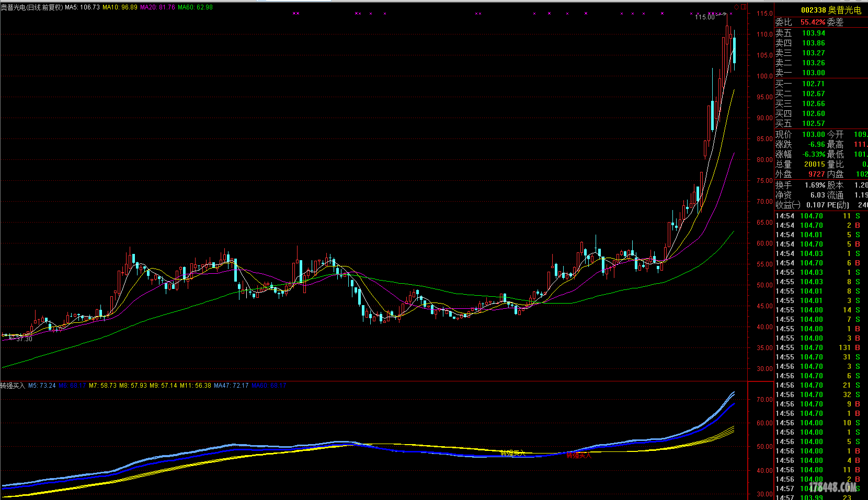Click the first pair of magenta x markers
Viewport: 868px width, 500px height.
pos(296,14)
